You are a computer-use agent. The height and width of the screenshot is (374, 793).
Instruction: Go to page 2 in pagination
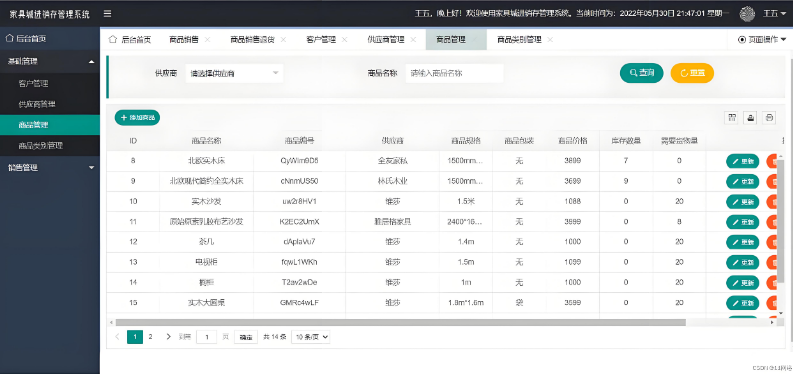point(150,337)
